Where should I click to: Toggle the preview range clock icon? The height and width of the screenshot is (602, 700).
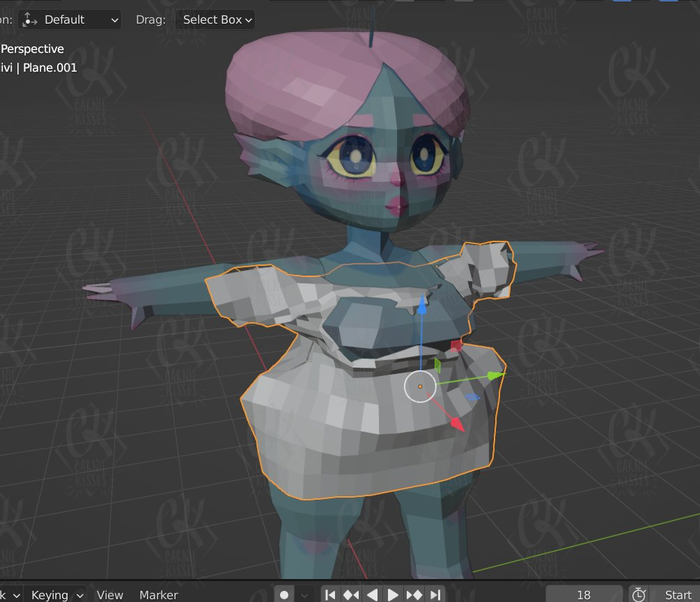click(638, 594)
